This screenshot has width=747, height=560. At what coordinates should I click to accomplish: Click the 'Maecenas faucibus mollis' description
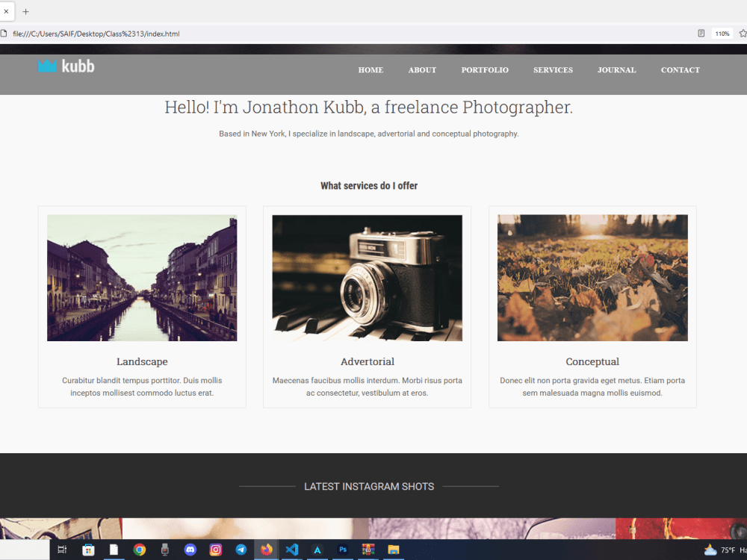coord(368,387)
